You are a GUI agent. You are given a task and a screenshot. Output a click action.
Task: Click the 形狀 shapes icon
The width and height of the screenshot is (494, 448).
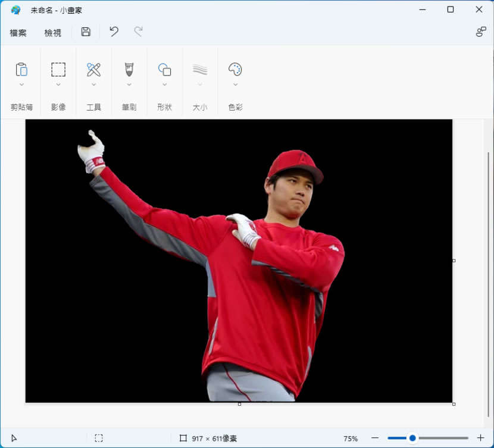(x=164, y=69)
